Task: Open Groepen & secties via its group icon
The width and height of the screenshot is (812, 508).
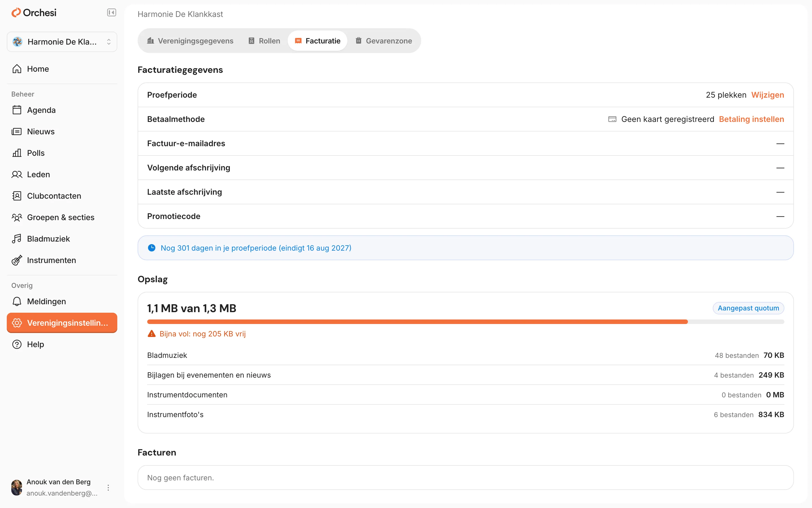Action: click(17, 217)
